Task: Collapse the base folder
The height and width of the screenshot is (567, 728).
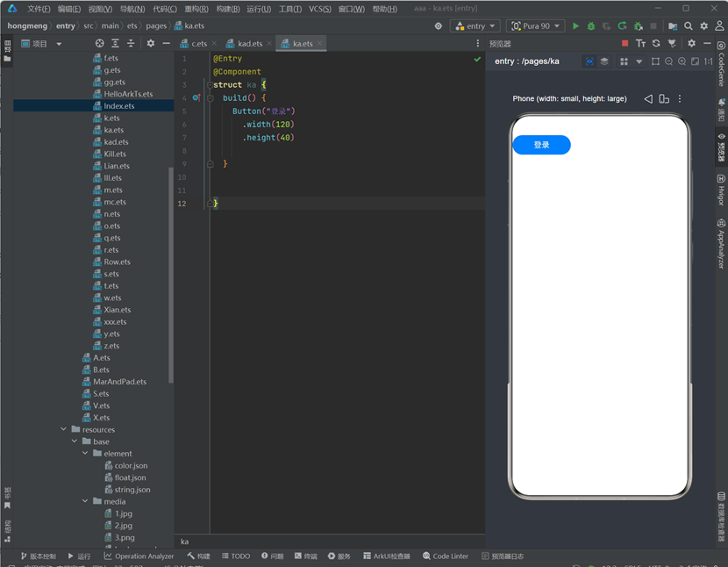Action: tap(75, 441)
